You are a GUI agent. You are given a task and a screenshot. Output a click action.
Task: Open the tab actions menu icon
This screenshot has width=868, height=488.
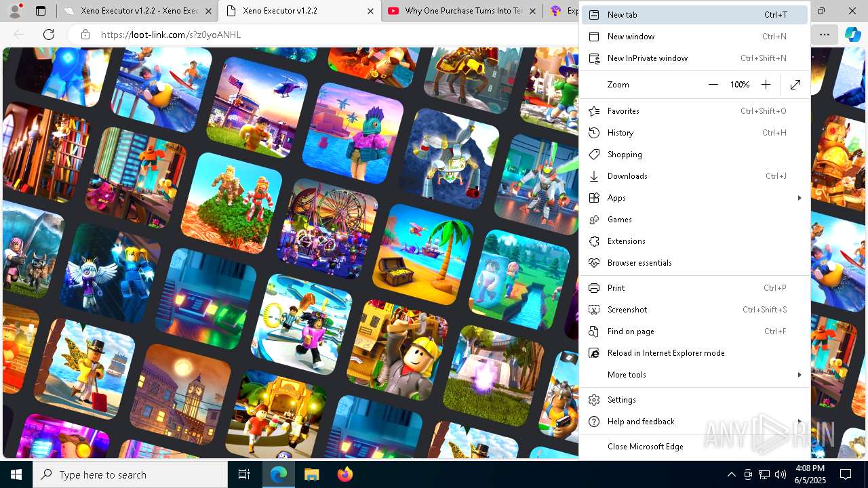(41, 11)
